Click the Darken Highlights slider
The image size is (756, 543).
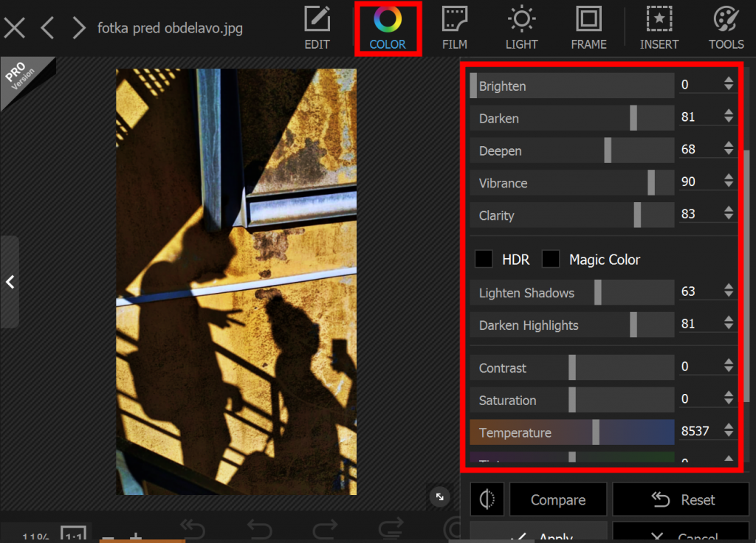tap(572, 325)
